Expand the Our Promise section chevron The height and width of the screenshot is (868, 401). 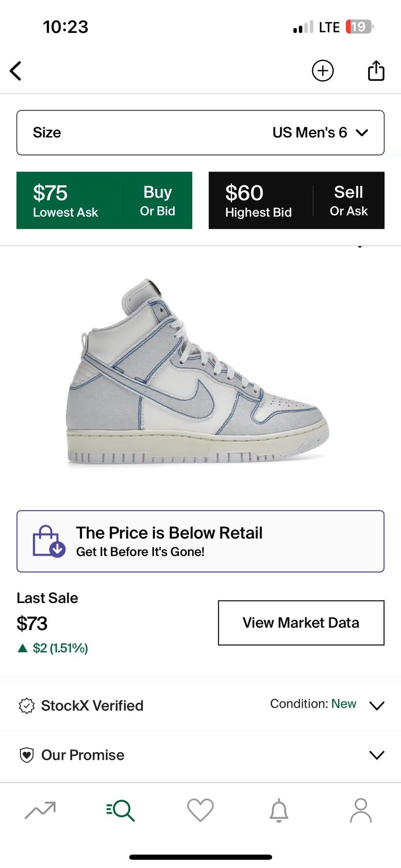[376, 755]
